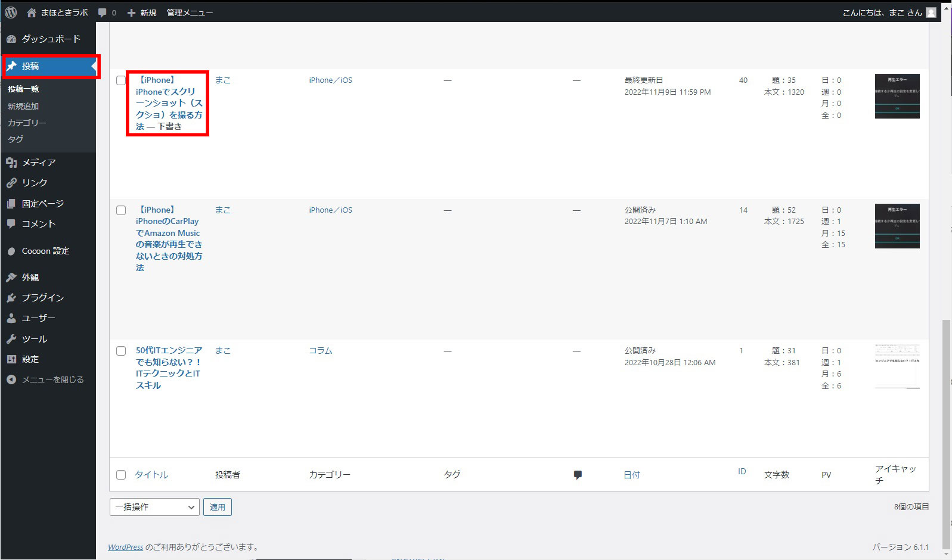Check the CarPlay Amazon Music post checkbox
Viewport: 952px width, 560px height.
[x=121, y=210]
